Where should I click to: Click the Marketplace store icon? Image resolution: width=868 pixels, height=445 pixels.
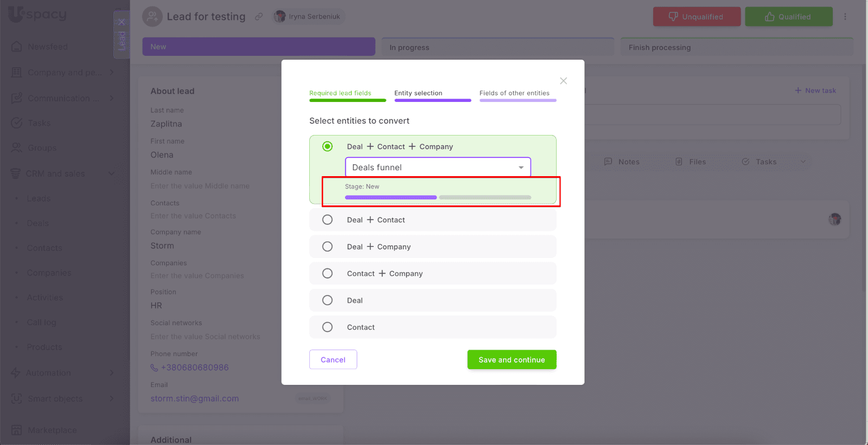17,430
